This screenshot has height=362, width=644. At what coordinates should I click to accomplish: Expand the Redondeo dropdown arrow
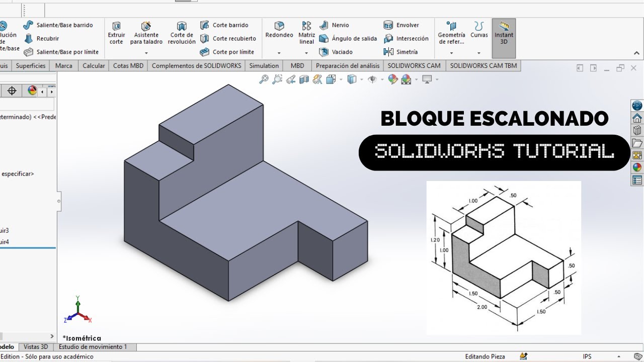[279, 53]
